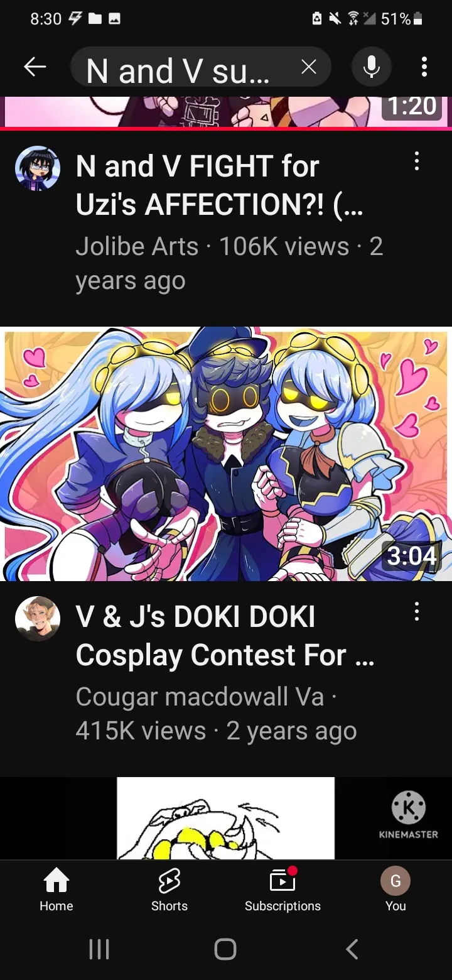Tap the back arrow in search bar
The image size is (452, 980).
[35, 67]
